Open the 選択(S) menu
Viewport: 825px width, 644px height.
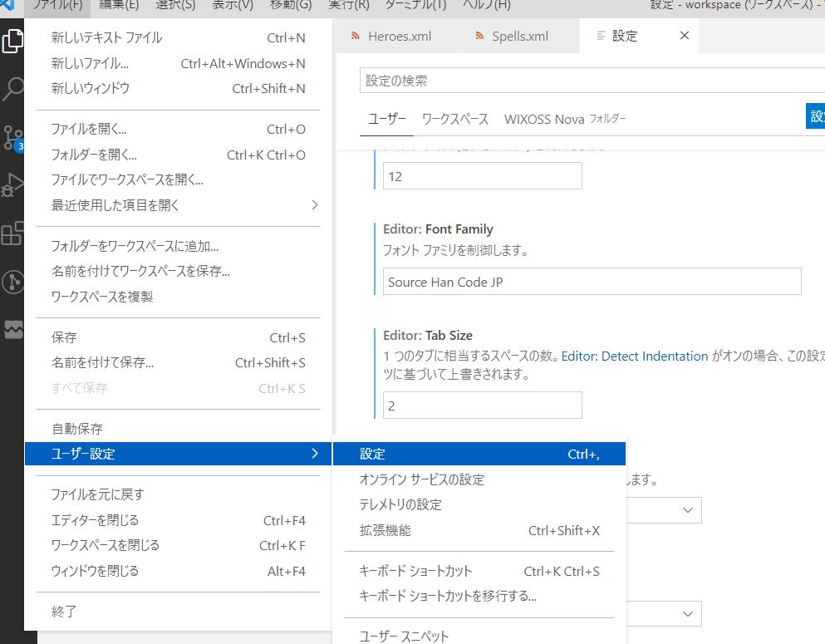[x=175, y=5]
